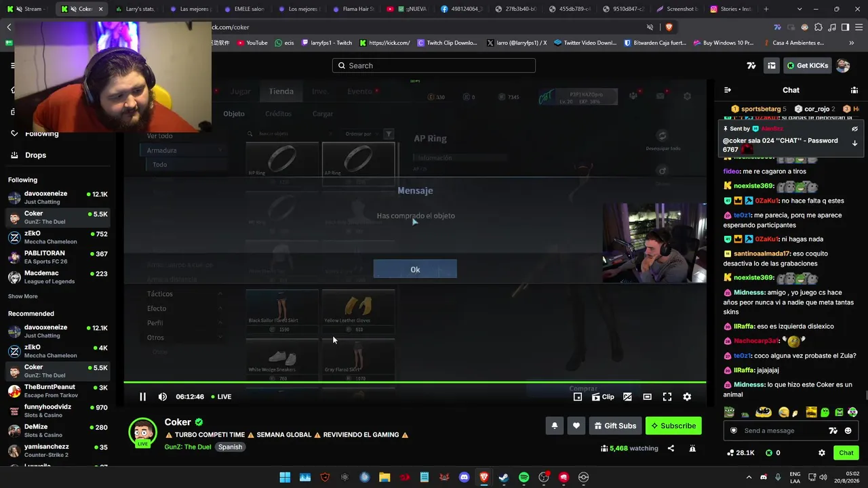
Task: Show hidden system tray icons
Action: point(749,477)
